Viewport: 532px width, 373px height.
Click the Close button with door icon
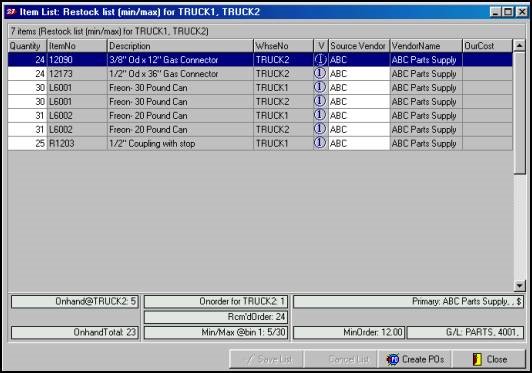pyautogui.click(x=489, y=359)
